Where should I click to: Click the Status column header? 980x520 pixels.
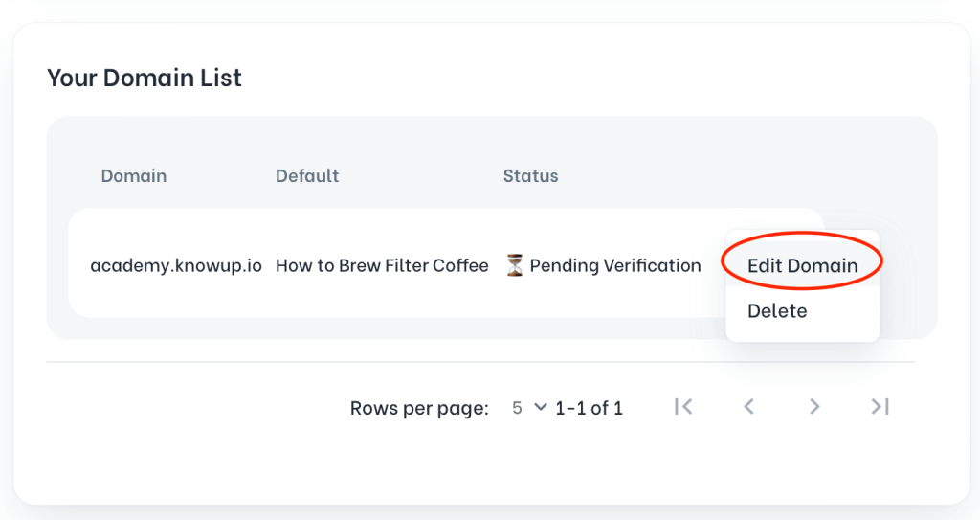pyautogui.click(x=530, y=176)
